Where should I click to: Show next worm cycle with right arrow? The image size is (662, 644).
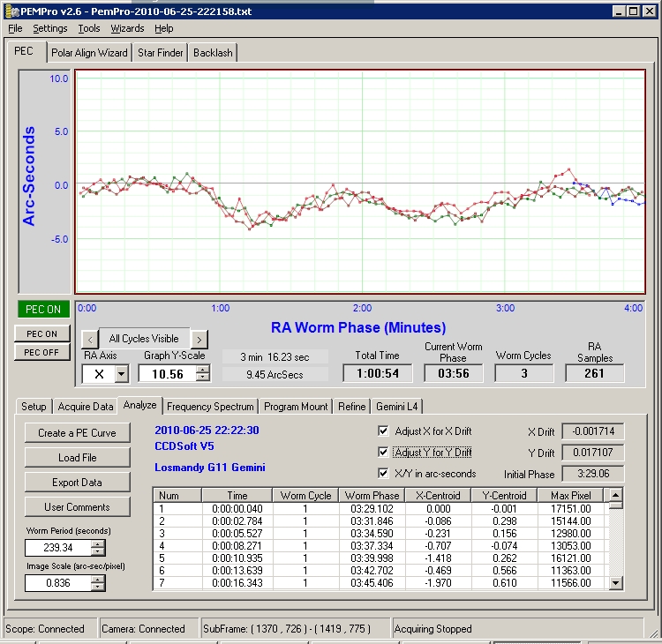[199, 339]
